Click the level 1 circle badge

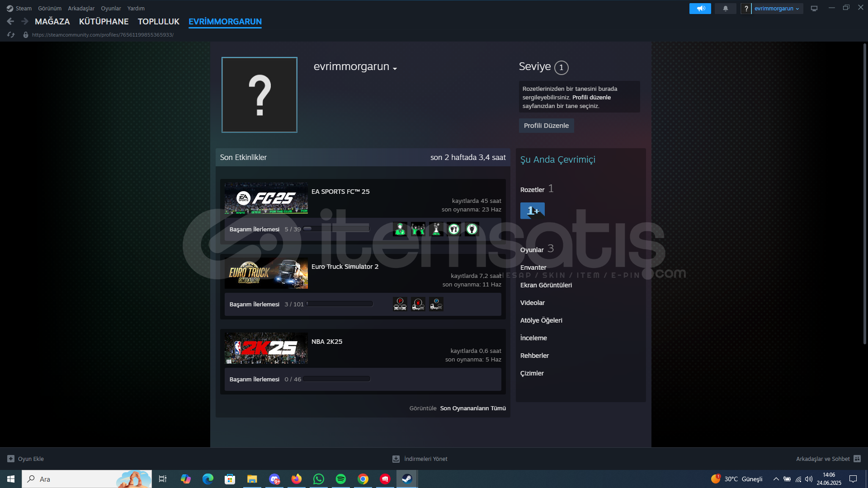(x=561, y=67)
